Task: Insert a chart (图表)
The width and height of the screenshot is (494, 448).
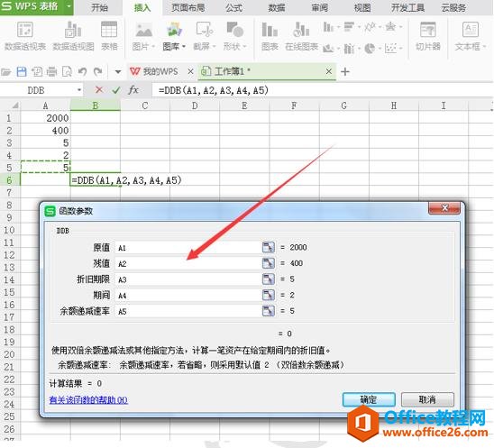Action: click(270, 36)
